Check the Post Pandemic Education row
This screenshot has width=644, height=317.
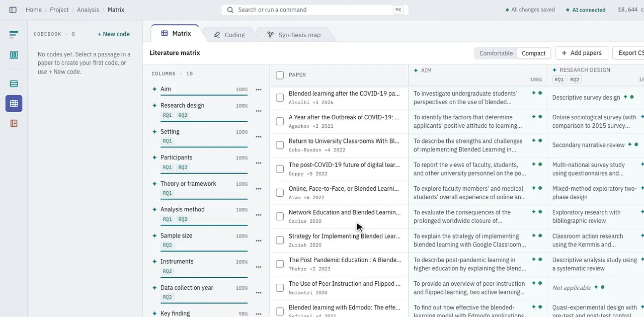(280, 264)
